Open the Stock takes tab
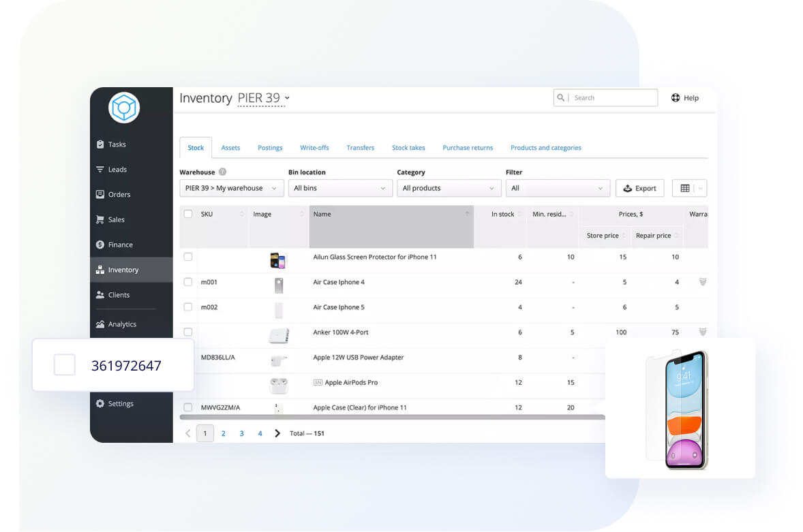Screen dimensions: 803x532 point(408,148)
